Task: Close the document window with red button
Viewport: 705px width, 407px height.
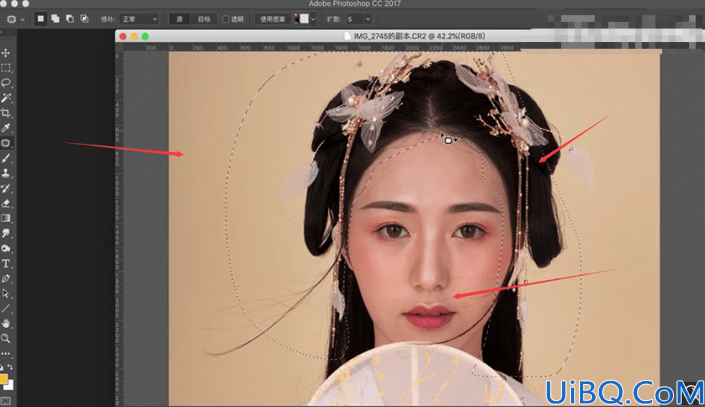Action: [x=123, y=36]
